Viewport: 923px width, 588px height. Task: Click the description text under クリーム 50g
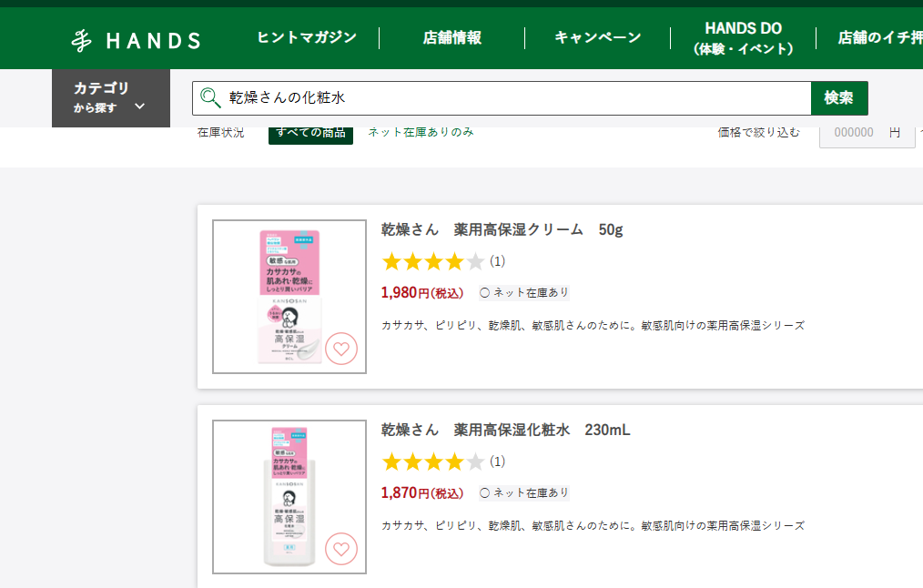[593, 326]
